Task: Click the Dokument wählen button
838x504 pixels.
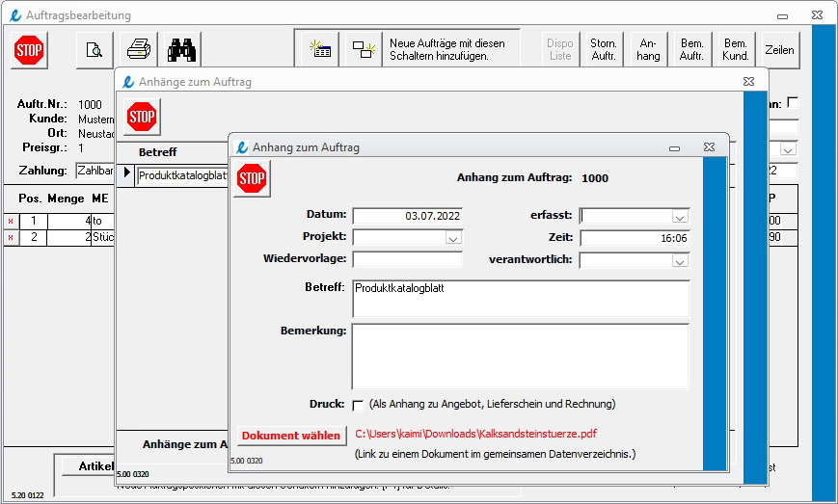Action: coord(291,436)
